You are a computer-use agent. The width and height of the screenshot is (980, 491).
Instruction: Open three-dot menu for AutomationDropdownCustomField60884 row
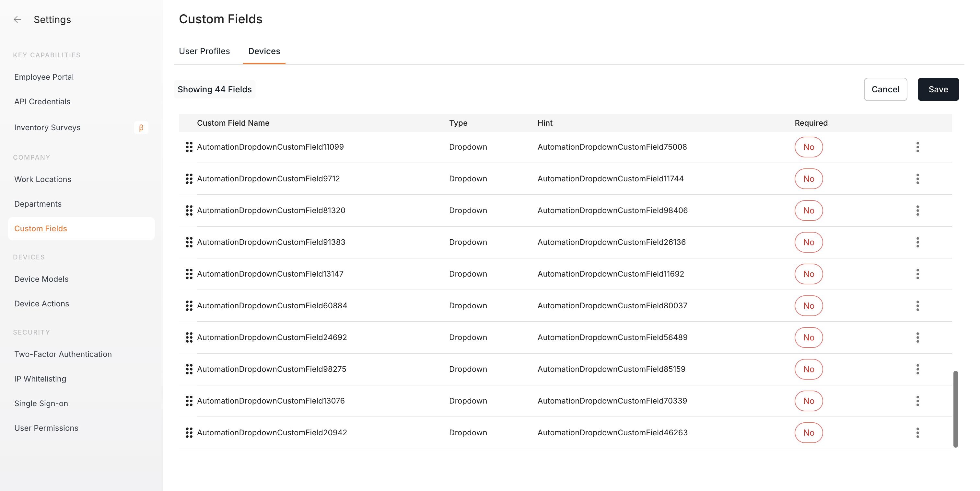pos(917,306)
